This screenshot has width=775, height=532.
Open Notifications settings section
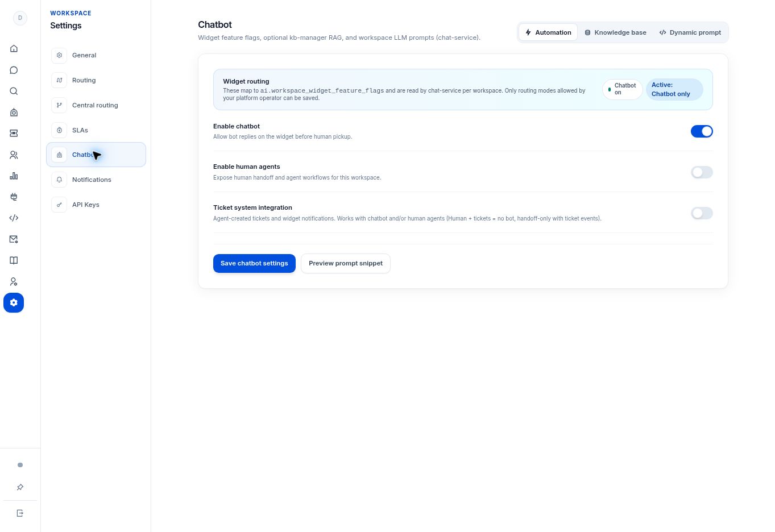pos(96,180)
